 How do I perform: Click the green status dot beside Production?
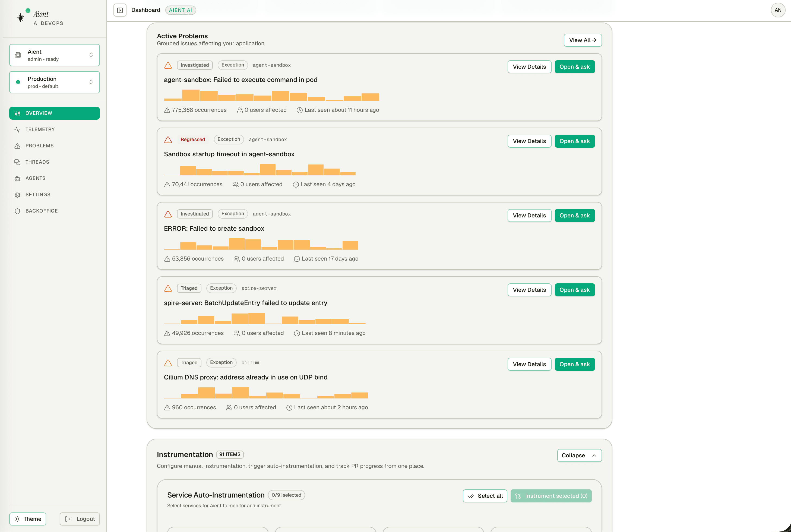point(18,82)
